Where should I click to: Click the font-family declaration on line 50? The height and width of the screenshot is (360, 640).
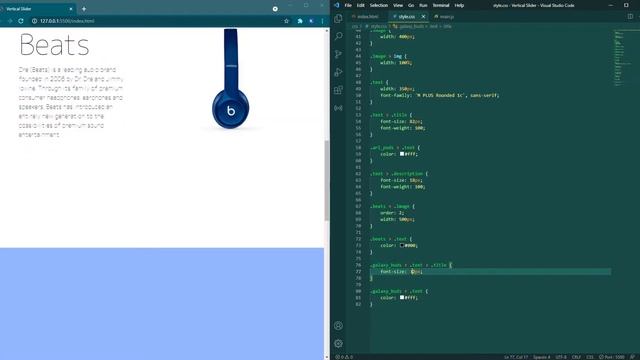[x=439, y=95]
